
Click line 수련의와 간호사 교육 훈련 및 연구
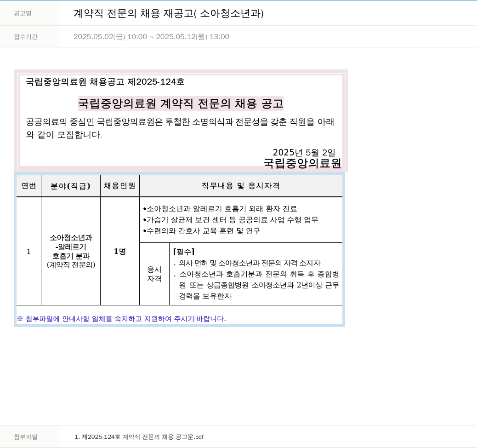(202, 231)
